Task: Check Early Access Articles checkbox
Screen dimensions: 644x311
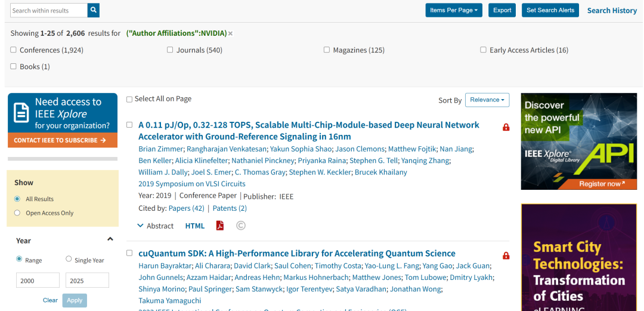Action: (x=484, y=50)
